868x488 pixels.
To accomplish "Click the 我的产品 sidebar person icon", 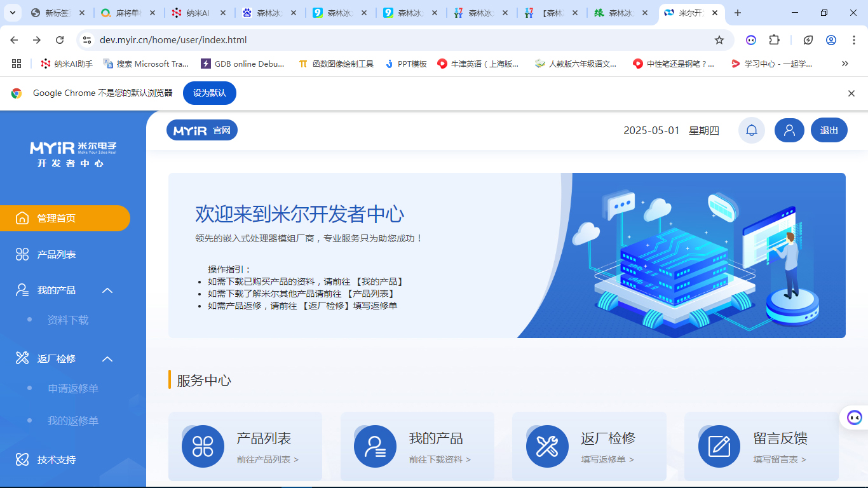I will click(22, 290).
